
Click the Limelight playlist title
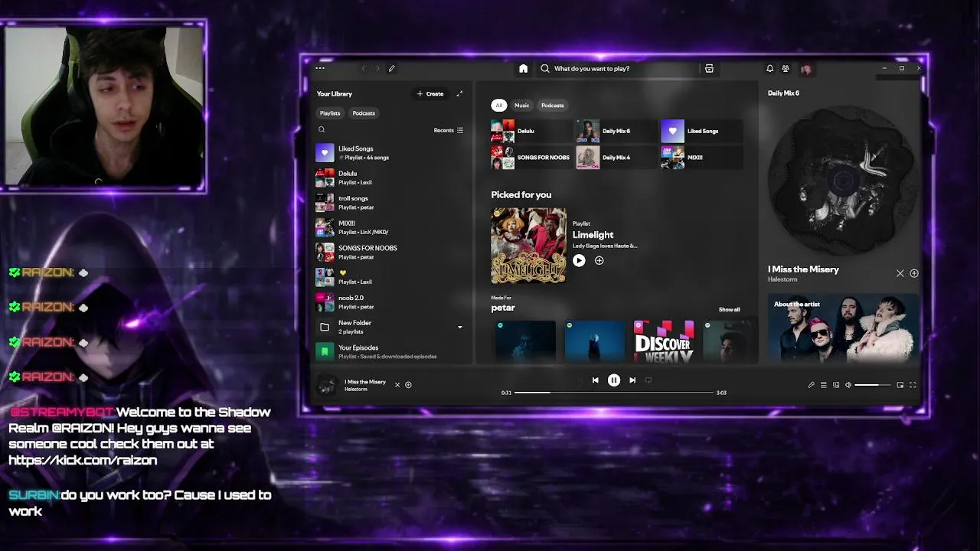pos(593,235)
